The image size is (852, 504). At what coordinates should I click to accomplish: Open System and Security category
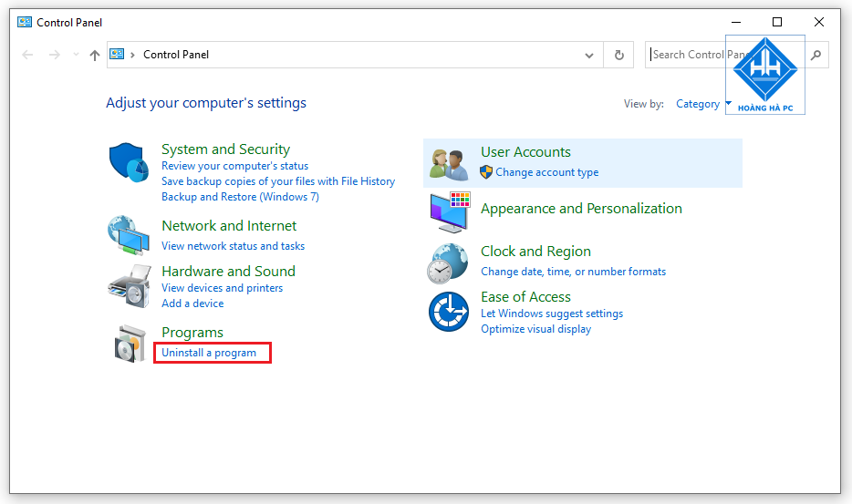click(225, 149)
